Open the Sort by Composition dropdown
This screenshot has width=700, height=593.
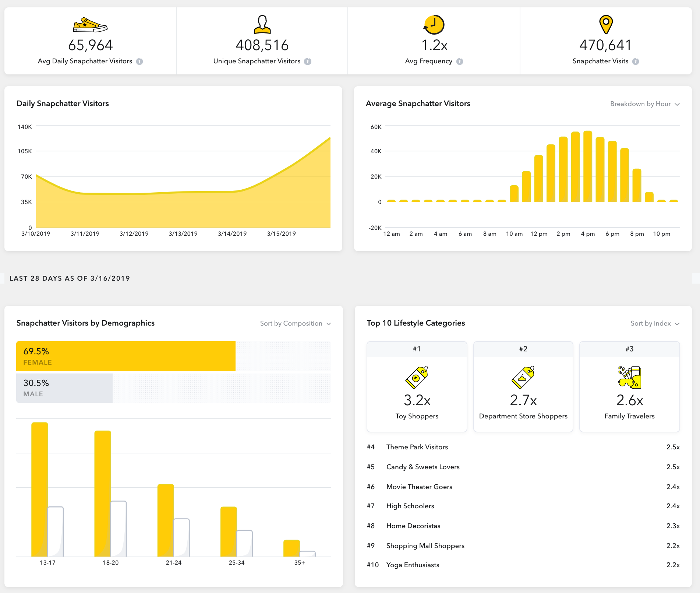pyautogui.click(x=296, y=323)
